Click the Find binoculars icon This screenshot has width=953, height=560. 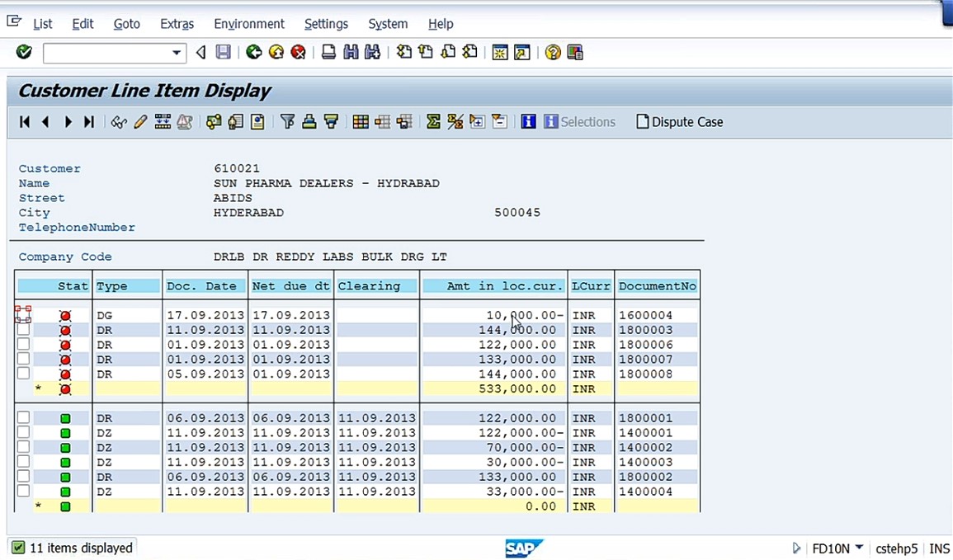(351, 52)
